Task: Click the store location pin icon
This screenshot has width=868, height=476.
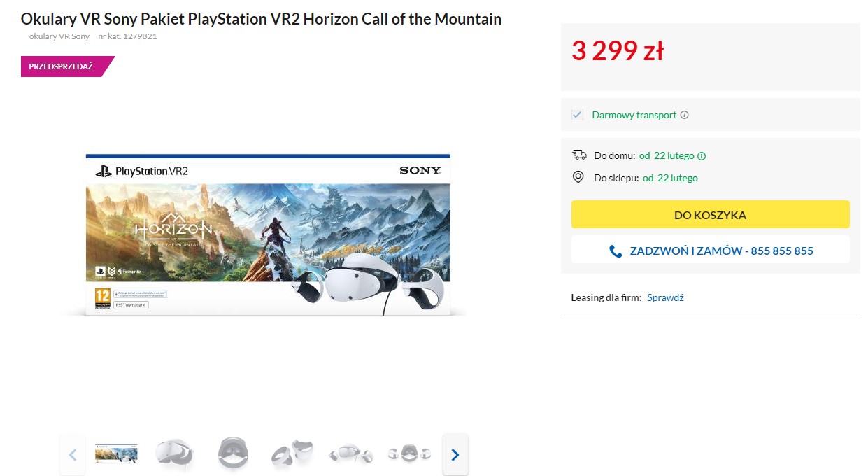Action: click(578, 178)
